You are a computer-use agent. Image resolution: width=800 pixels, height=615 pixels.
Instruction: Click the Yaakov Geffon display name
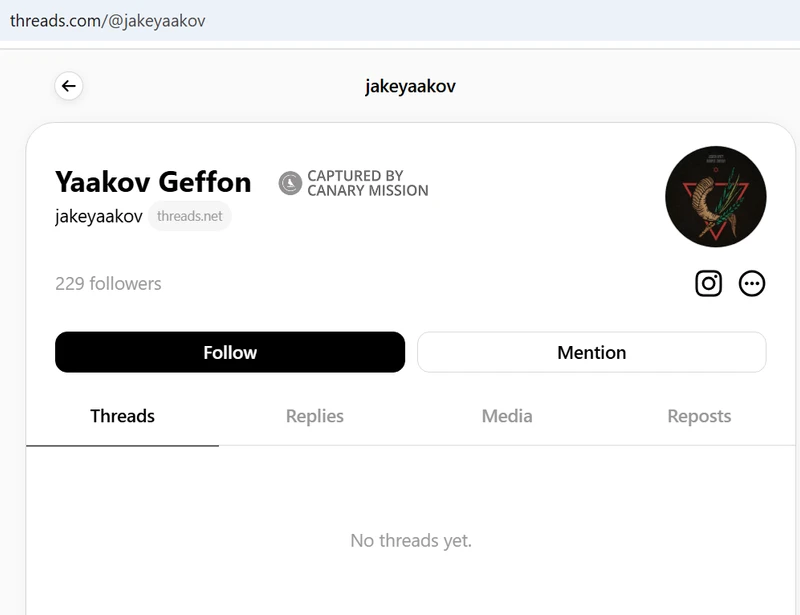point(154,182)
